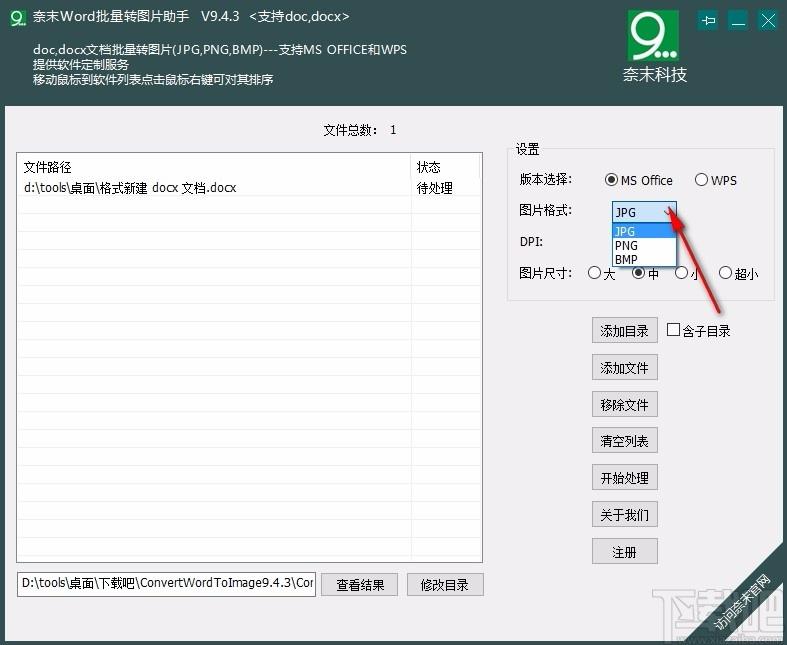This screenshot has width=787, height=645.
Task: Select MS Office version radio button
Action: [x=638, y=180]
